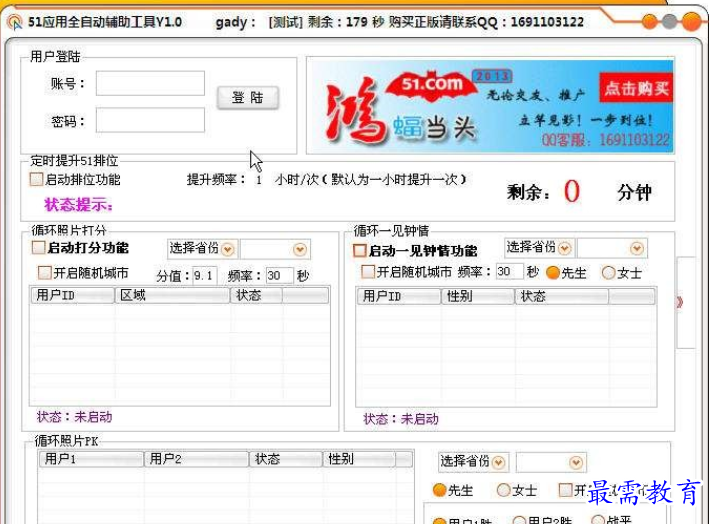Focus the 密码 password input field
This screenshot has width=709, height=524.
pyautogui.click(x=150, y=120)
